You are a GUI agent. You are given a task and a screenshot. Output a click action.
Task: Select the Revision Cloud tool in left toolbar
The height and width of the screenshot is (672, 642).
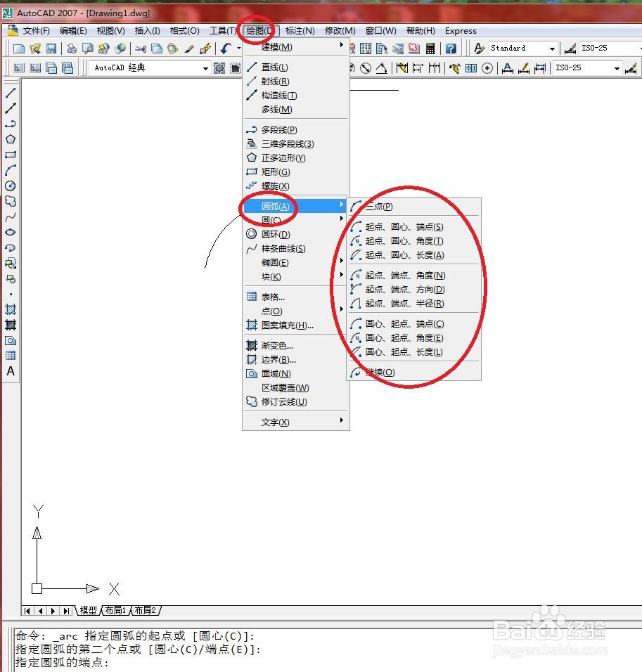coord(11,202)
